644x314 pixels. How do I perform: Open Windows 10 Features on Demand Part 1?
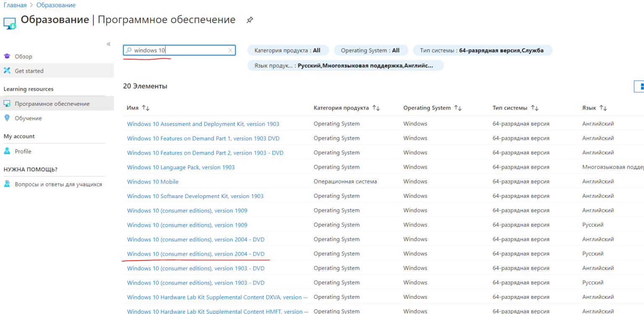[203, 138]
